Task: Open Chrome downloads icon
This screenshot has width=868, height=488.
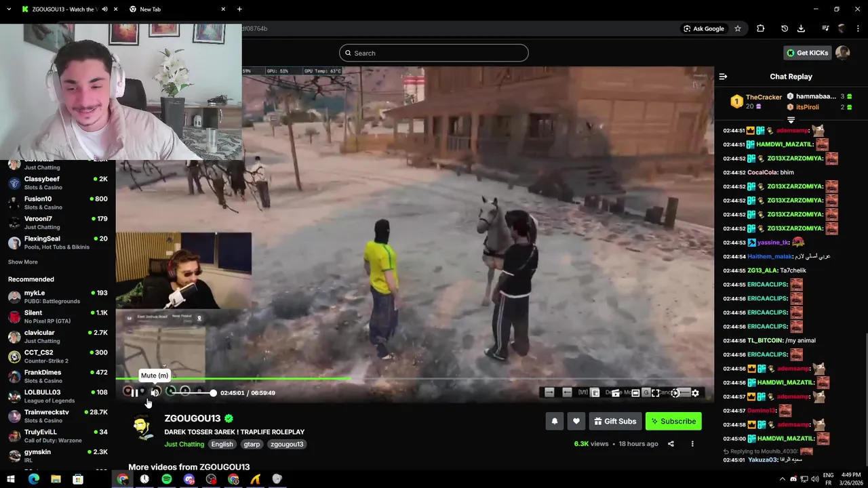Action: click(x=801, y=28)
